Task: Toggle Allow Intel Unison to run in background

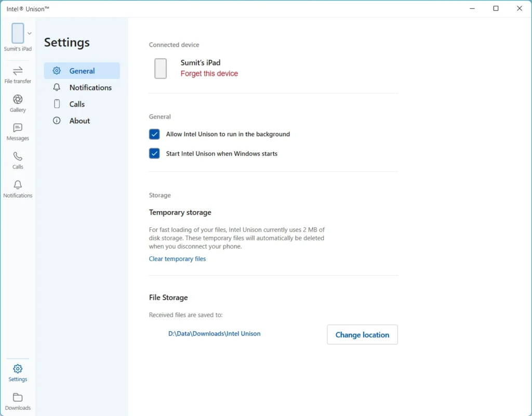Action: [154, 134]
